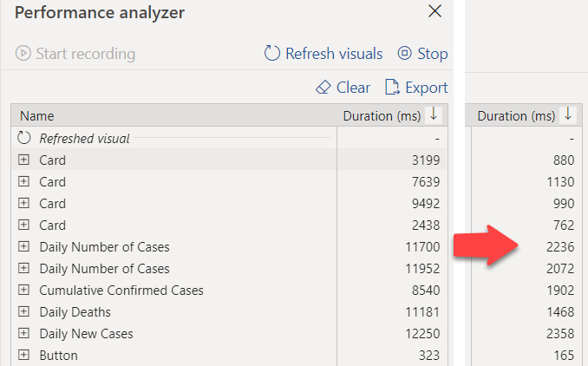Click the Name column header
The image size is (588, 366).
[x=37, y=116]
